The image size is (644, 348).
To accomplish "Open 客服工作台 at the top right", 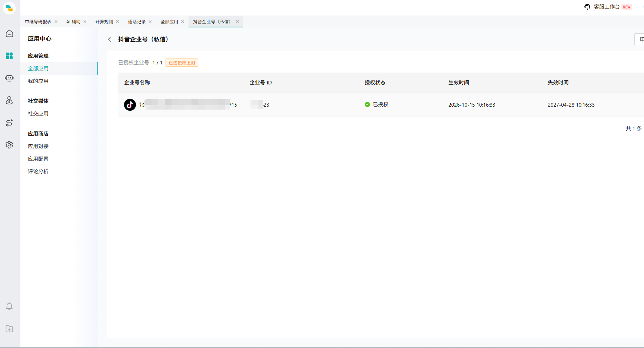I will [x=607, y=7].
